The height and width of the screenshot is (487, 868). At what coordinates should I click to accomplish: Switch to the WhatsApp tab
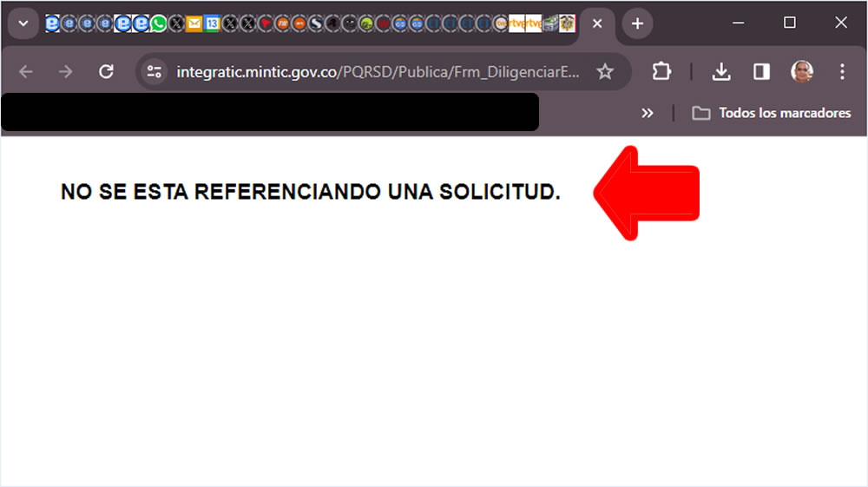tap(159, 23)
